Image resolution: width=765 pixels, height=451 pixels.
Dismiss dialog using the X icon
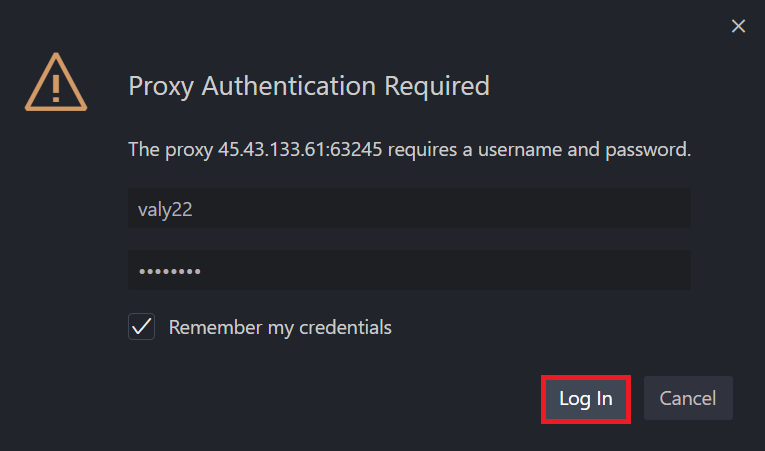[738, 26]
